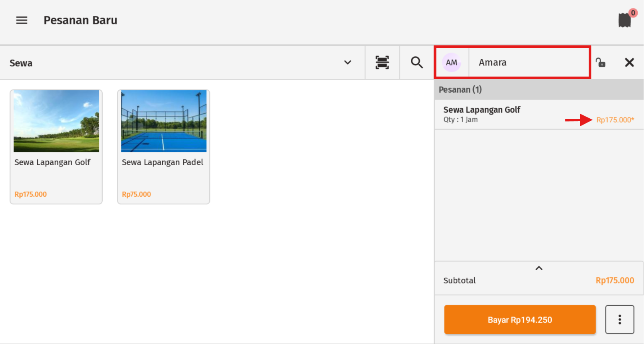This screenshot has height=344, width=644.
Task: Click the Rp175.000* order item price
Action: pos(615,120)
